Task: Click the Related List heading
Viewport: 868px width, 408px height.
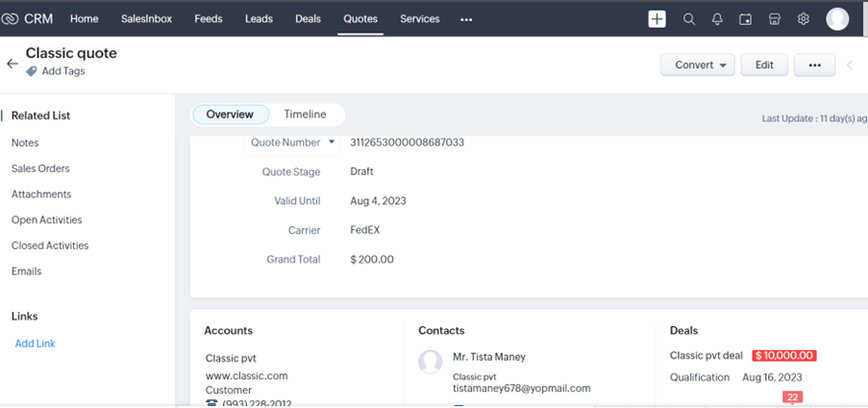Action: 41,115
